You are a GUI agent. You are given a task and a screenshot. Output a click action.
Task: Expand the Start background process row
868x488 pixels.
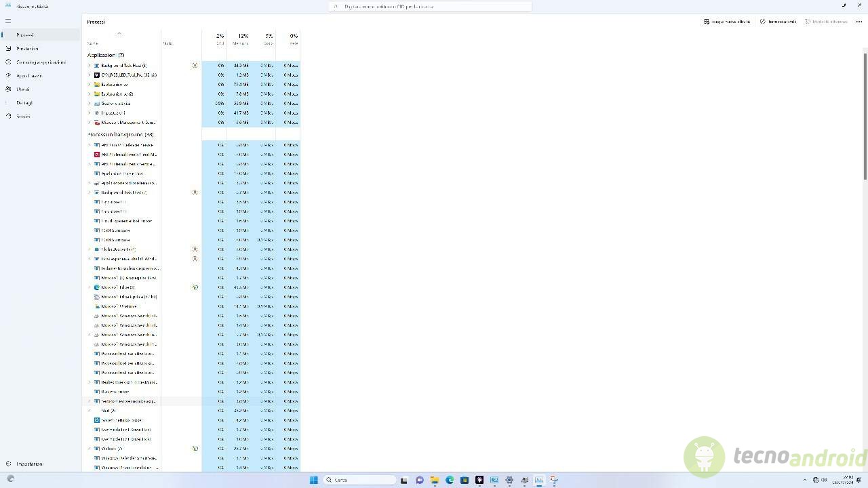point(90,410)
